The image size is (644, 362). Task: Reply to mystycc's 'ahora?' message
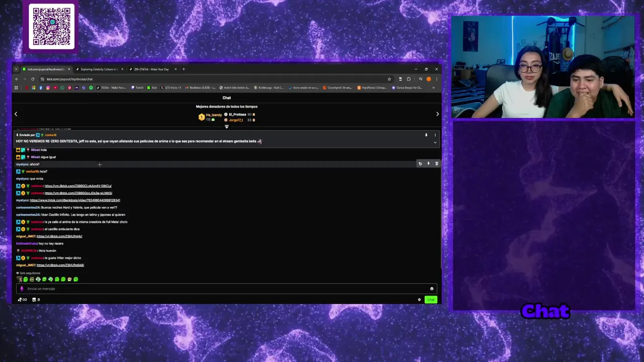[420, 163]
